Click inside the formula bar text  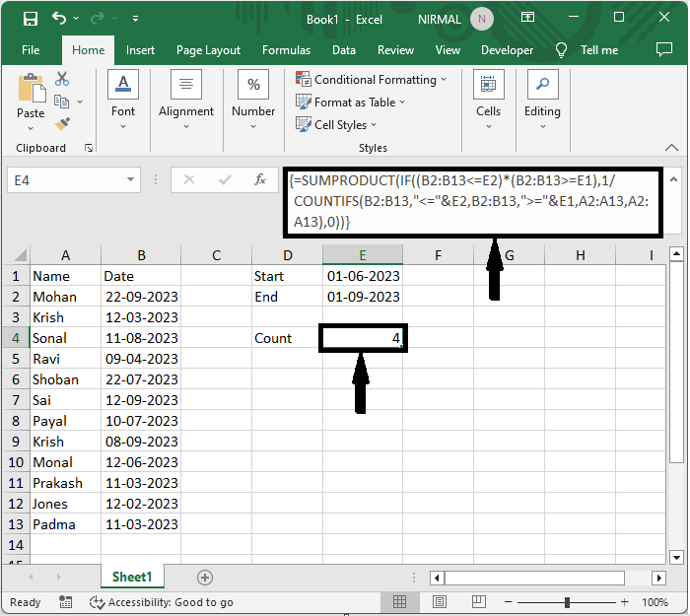pyautogui.click(x=472, y=201)
